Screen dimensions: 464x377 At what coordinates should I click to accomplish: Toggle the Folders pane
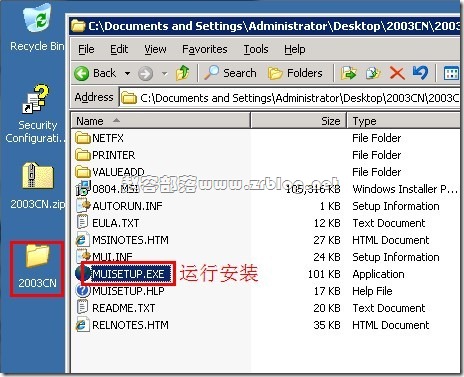click(295, 73)
